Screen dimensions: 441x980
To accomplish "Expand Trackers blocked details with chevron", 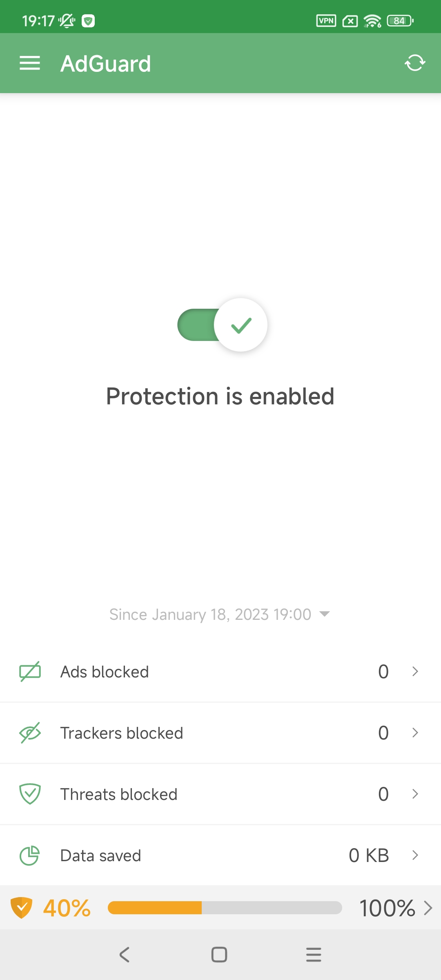I will [x=415, y=733].
